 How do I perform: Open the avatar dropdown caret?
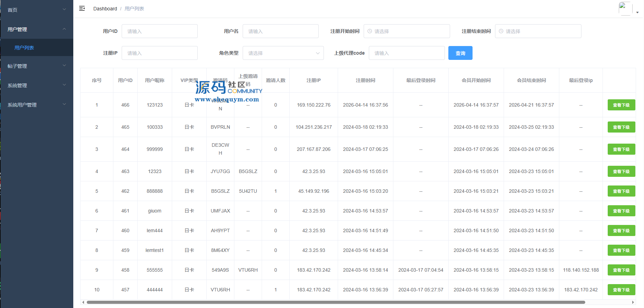637,12
